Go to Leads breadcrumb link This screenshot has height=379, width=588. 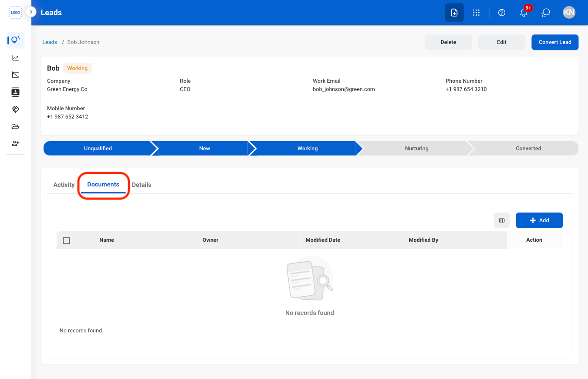click(50, 42)
